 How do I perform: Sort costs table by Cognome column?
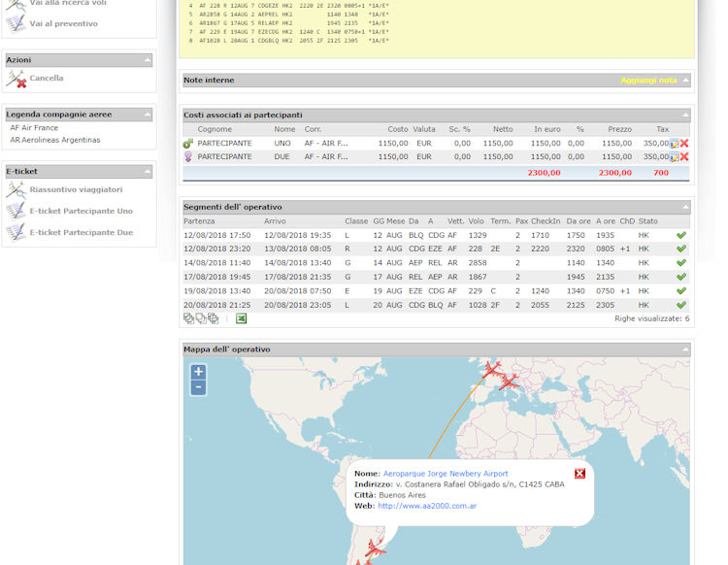[215, 129]
